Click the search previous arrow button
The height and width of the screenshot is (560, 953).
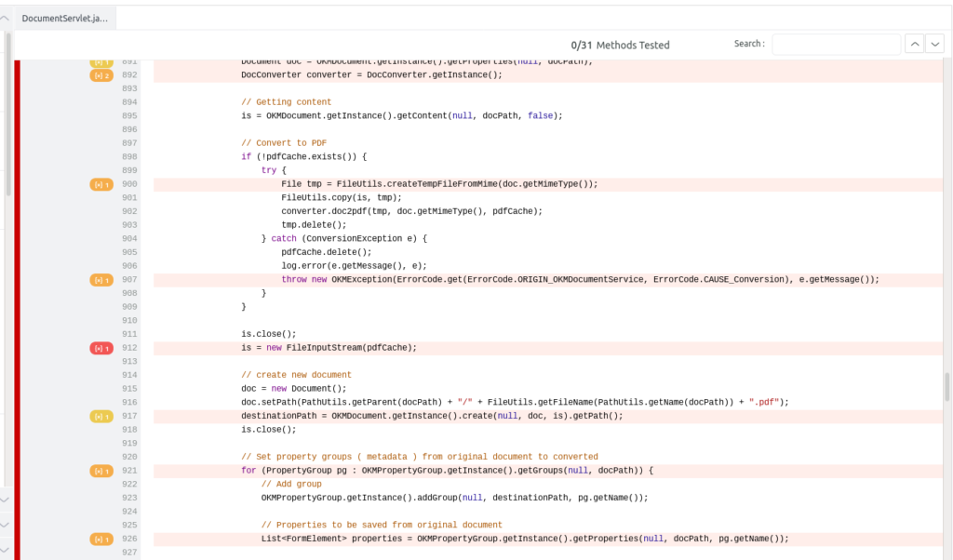point(914,44)
